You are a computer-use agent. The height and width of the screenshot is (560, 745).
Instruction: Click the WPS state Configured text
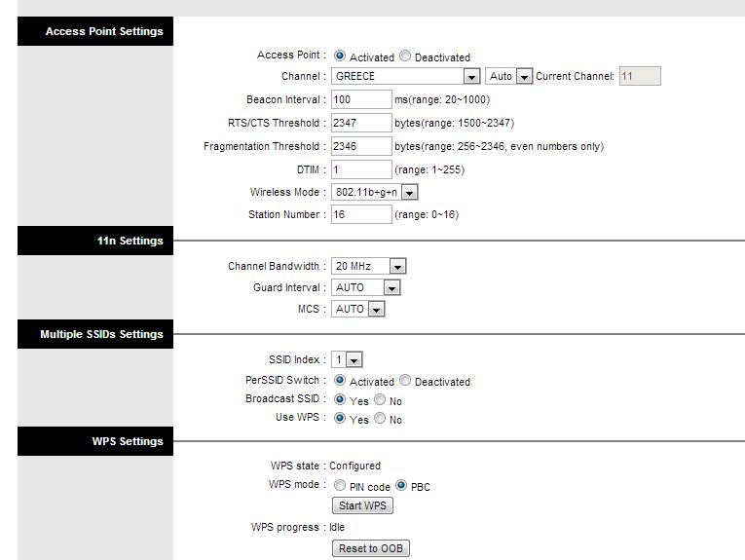[x=354, y=466]
